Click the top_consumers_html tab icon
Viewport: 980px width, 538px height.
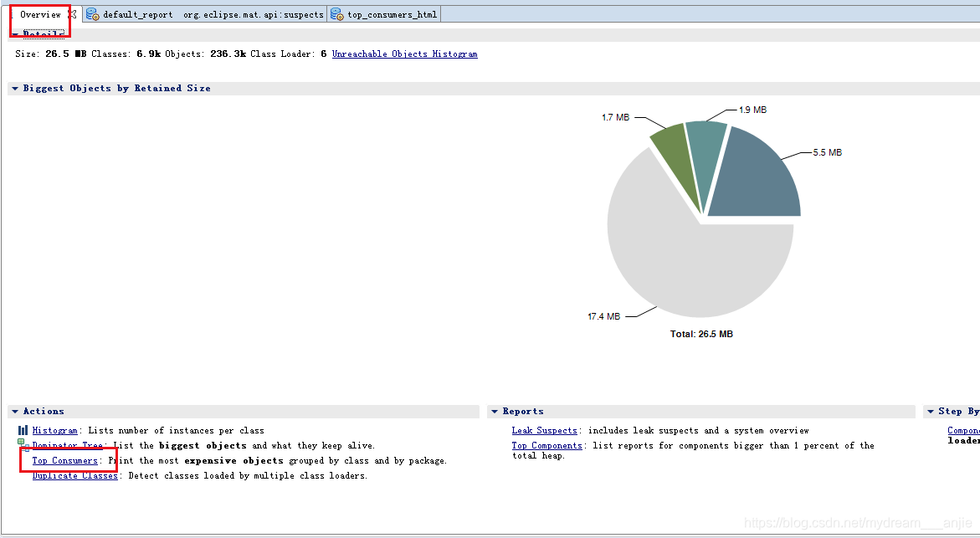[337, 14]
